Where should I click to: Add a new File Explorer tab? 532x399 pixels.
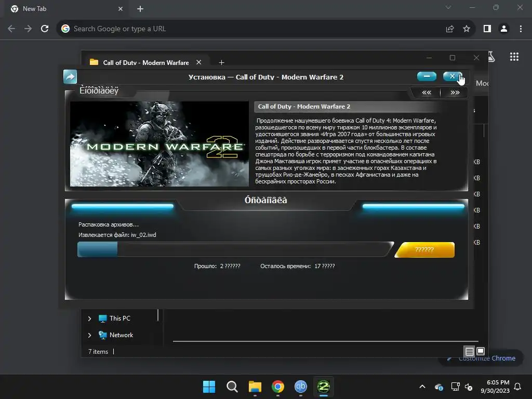[221, 62]
